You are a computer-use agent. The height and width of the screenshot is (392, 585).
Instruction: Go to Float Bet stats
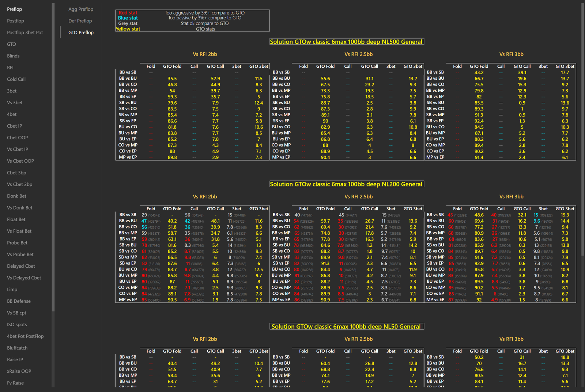click(16, 220)
